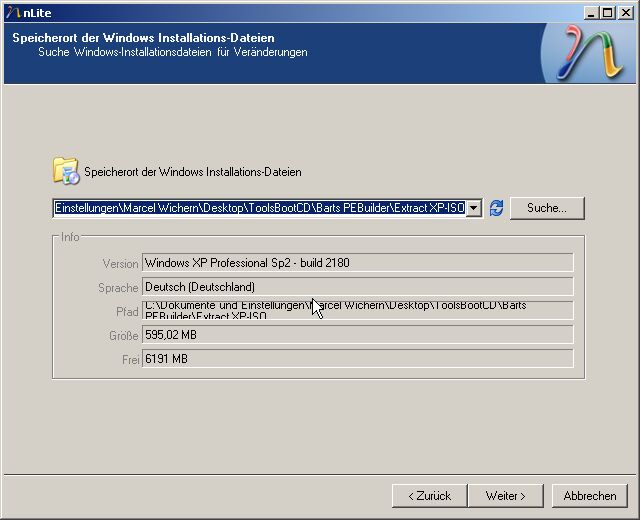Click the Suche... browse button
This screenshot has height=520, width=640.
(x=547, y=208)
